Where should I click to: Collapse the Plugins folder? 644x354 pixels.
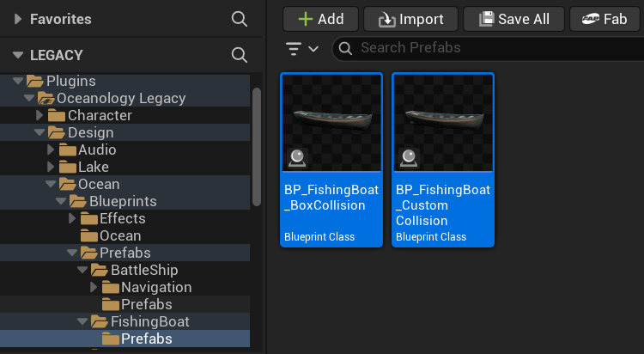point(18,81)
